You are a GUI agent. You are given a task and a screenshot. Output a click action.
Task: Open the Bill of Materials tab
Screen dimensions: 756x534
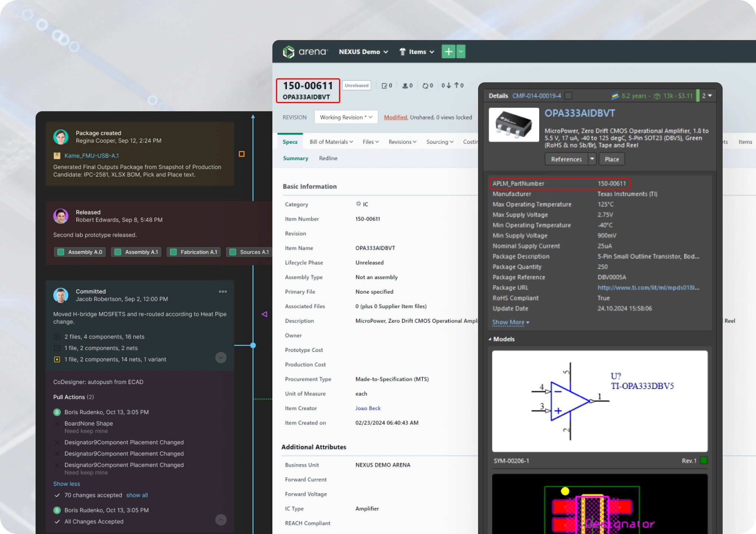pyautogui.click(x=331, y=142)
